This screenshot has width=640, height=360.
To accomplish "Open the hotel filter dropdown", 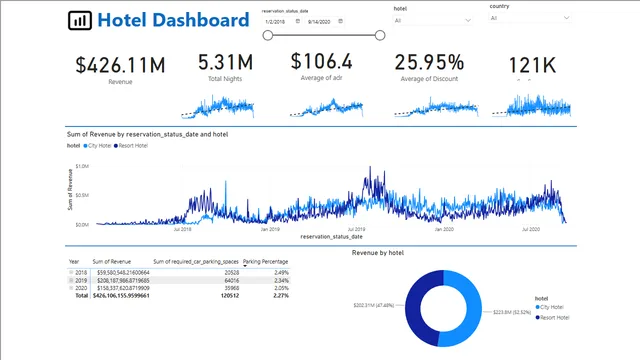I will 433,20.
